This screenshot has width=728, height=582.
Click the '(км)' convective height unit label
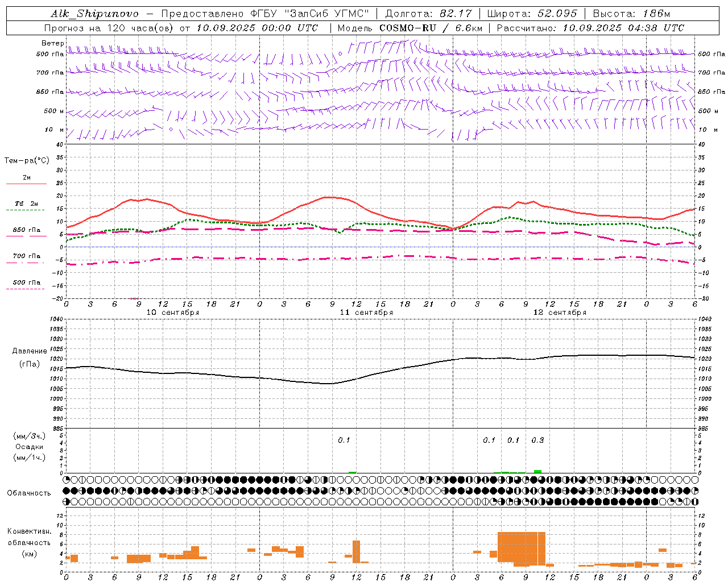coord(29,554)
